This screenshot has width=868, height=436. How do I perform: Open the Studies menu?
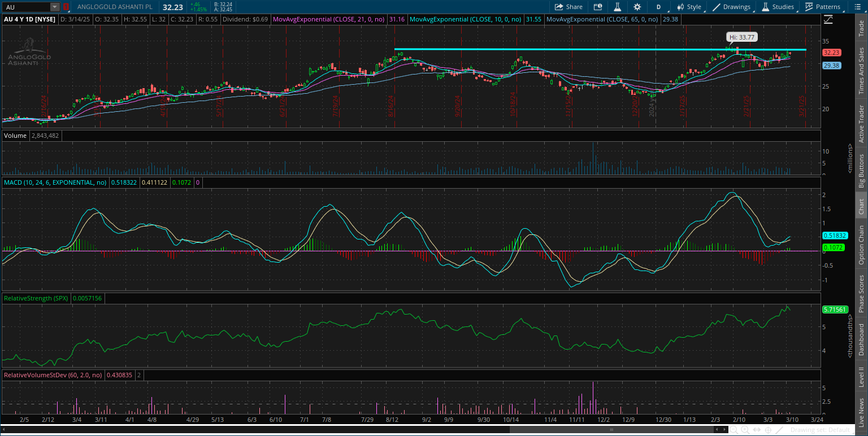coord(778,7)
